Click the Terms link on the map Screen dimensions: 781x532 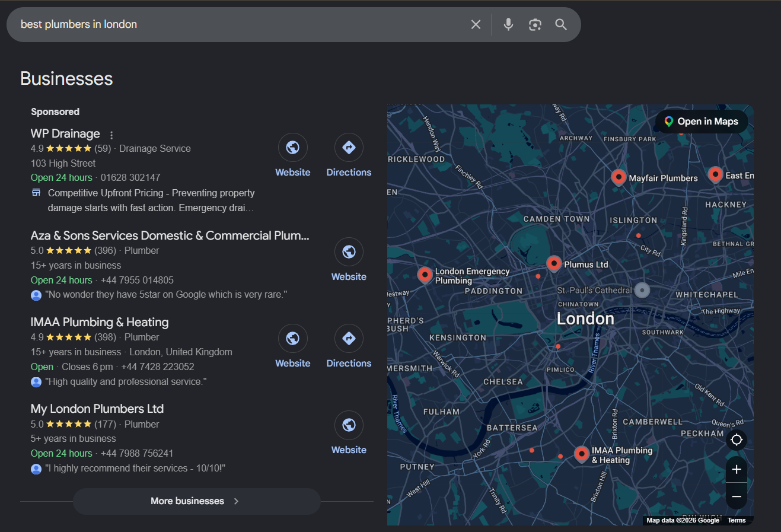[737, 520]
